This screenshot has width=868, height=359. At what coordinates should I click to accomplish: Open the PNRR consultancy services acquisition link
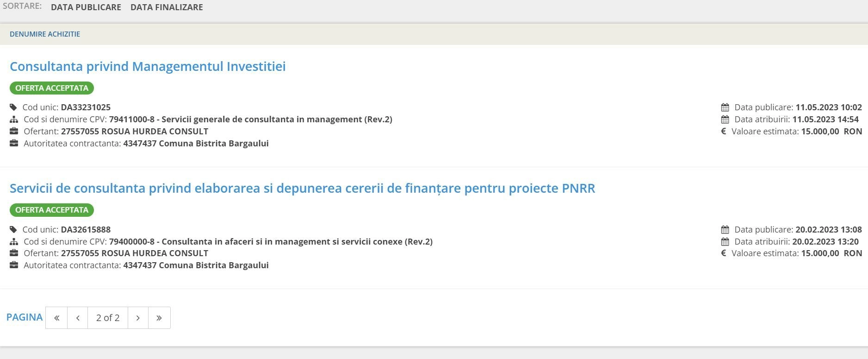point(302,189)
